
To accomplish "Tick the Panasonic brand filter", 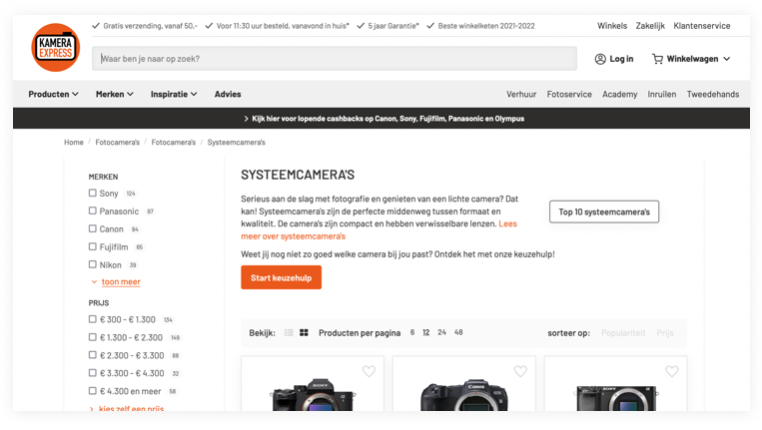I will pos(92,211).
